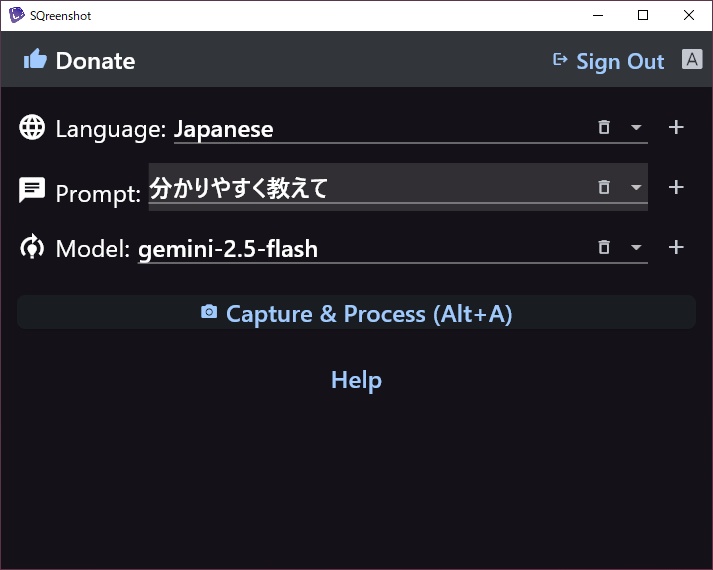
Task: Click the sign-out arrow icon
Action: 560,60
